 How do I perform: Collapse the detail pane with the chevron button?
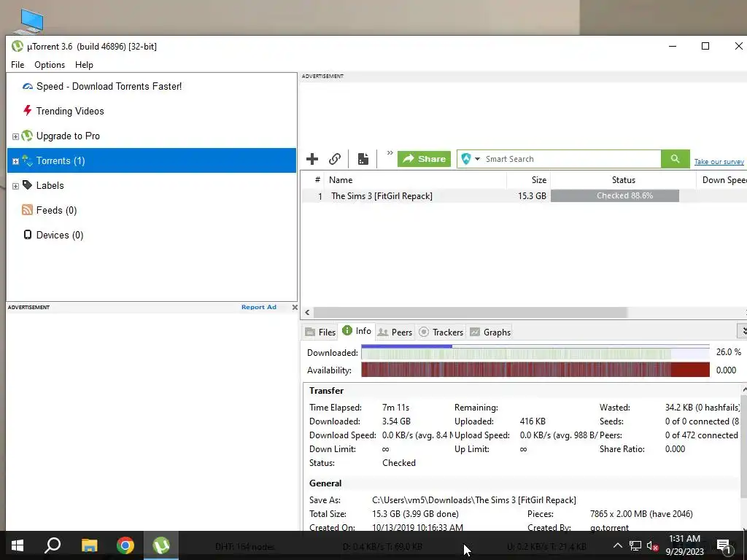pos(742,330)
